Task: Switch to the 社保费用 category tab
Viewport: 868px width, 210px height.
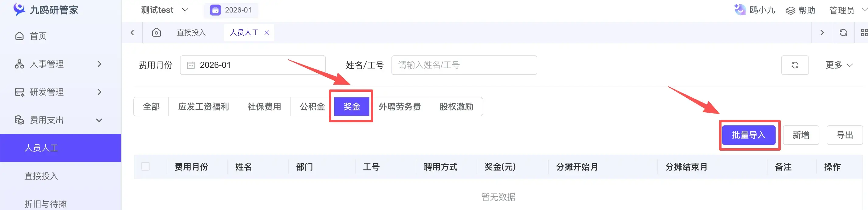Action: [x=264, y=107]
